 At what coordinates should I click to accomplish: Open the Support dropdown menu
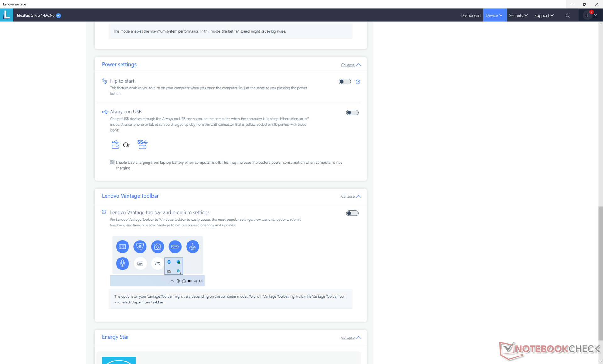(x=544, y=15)
